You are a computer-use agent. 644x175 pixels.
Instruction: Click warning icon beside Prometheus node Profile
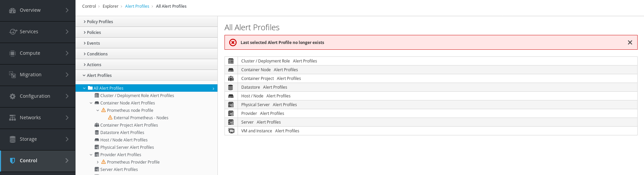point(103,110)
